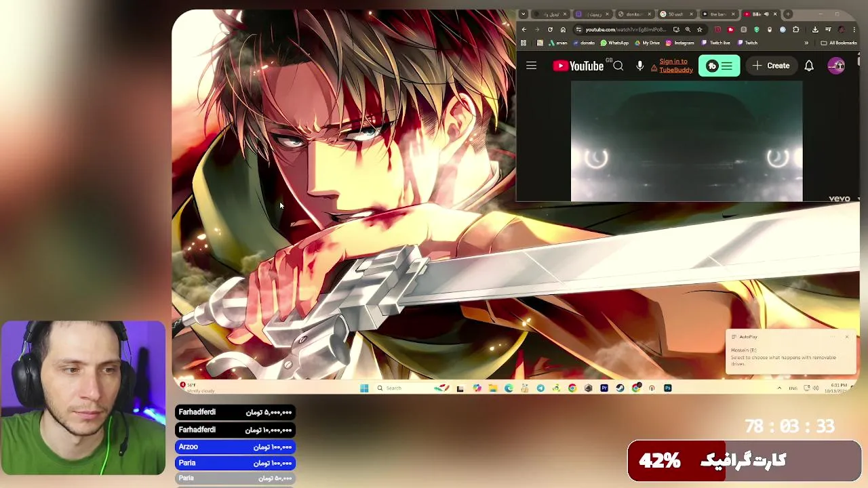
Task: Click the YouTube logo
Action: click(x=578, y=66)
